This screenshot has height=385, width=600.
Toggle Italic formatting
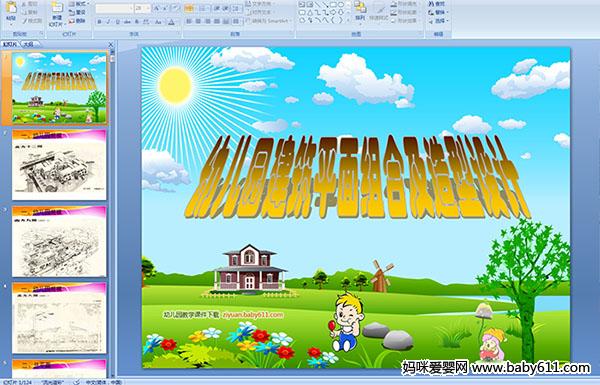pos(108,22)
